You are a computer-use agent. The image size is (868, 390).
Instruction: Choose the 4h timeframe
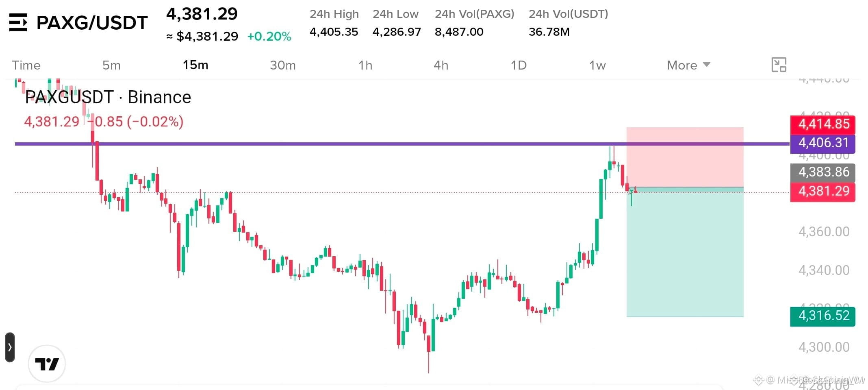click(441, 65)
